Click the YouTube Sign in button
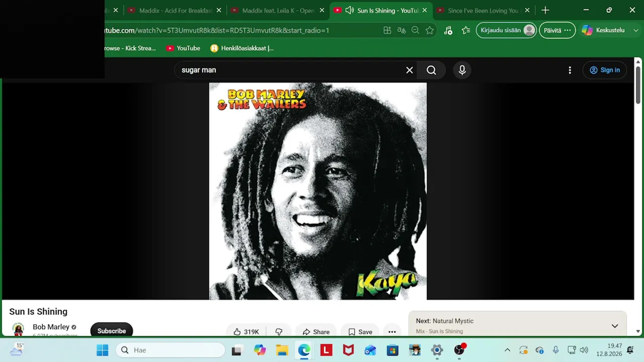 coord(605,70)
